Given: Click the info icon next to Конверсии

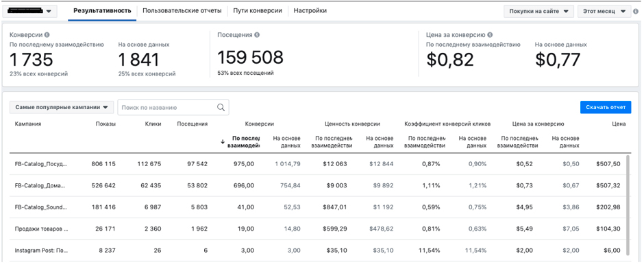Looking at the screenshot, I should (47, 35).
